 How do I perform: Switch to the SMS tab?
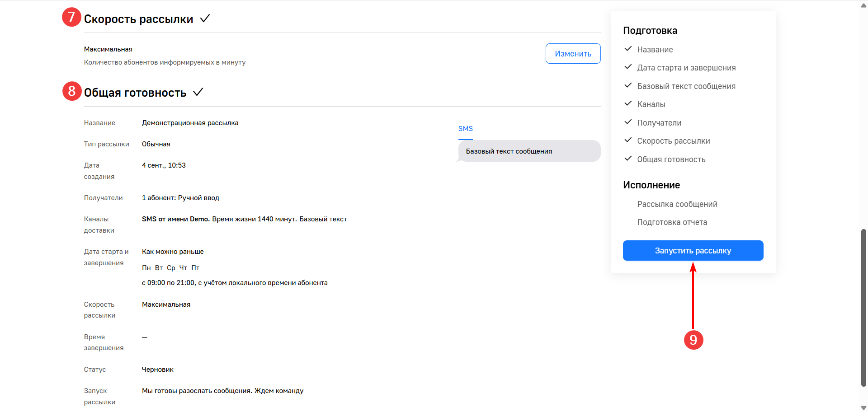[465, 129]
